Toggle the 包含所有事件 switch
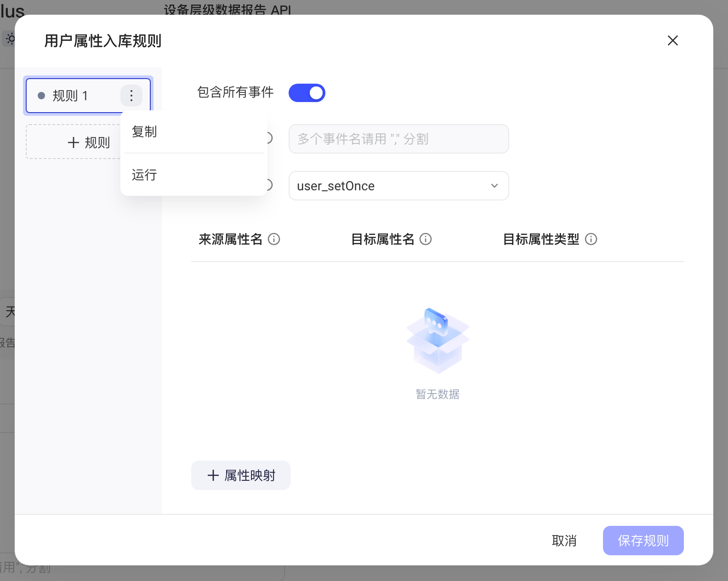The height and width of the screenshot is (581, 728). [307, 93]
